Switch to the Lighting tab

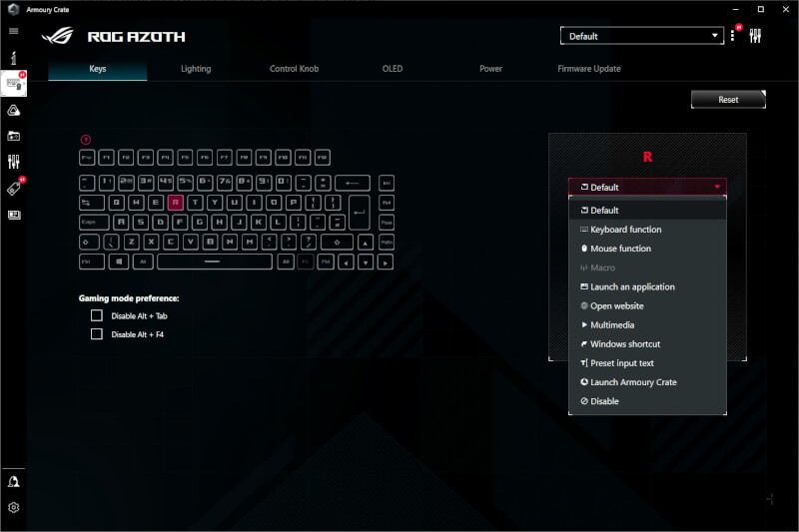click(x=196, y=69)
